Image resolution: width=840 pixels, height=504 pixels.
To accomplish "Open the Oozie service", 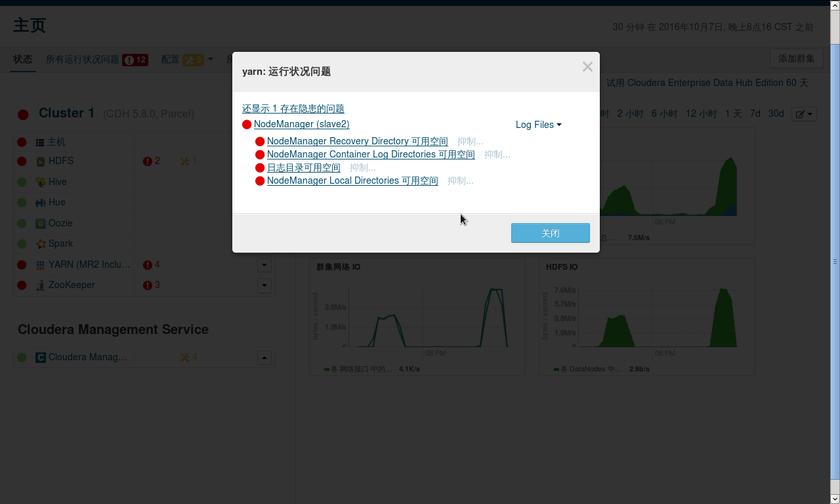I will [60, 223].
